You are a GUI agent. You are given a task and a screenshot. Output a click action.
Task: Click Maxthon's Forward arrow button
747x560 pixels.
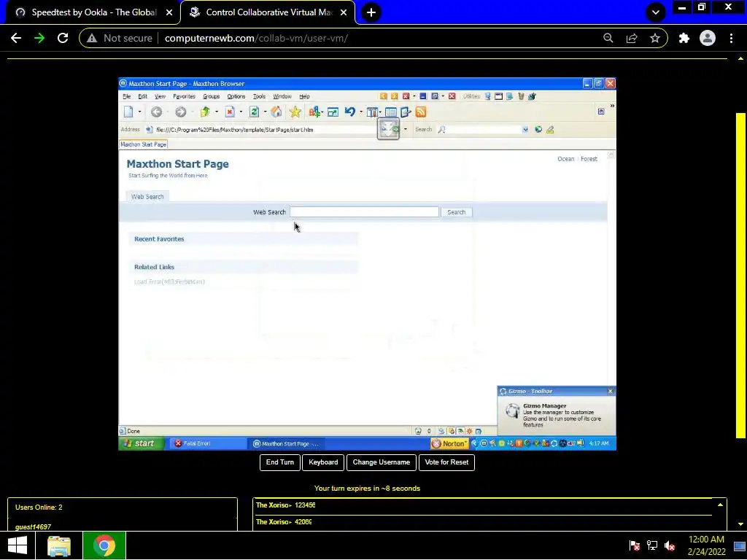tap(181, 112)
